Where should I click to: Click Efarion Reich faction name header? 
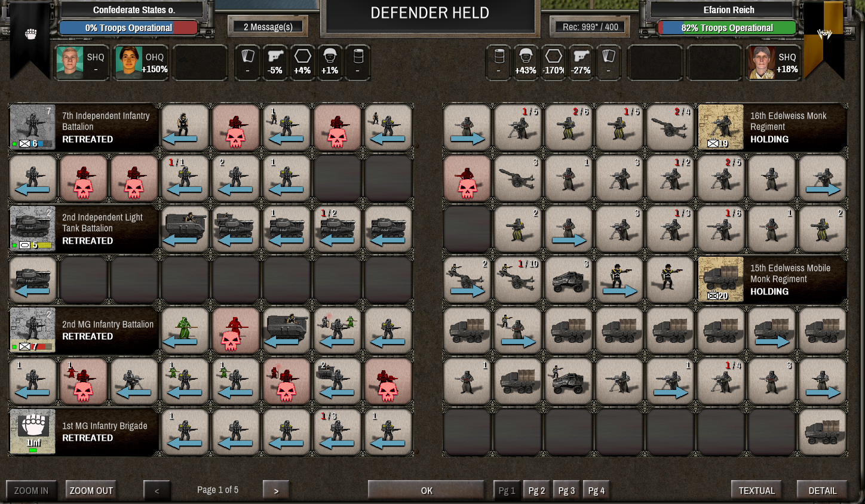point(729,10)
